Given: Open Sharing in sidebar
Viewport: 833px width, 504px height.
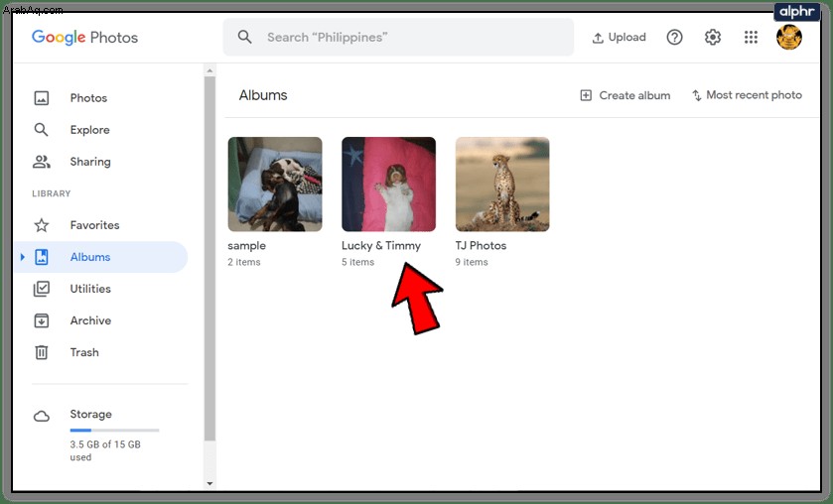Looking at the screenshot, I should [x=90, y=162].
